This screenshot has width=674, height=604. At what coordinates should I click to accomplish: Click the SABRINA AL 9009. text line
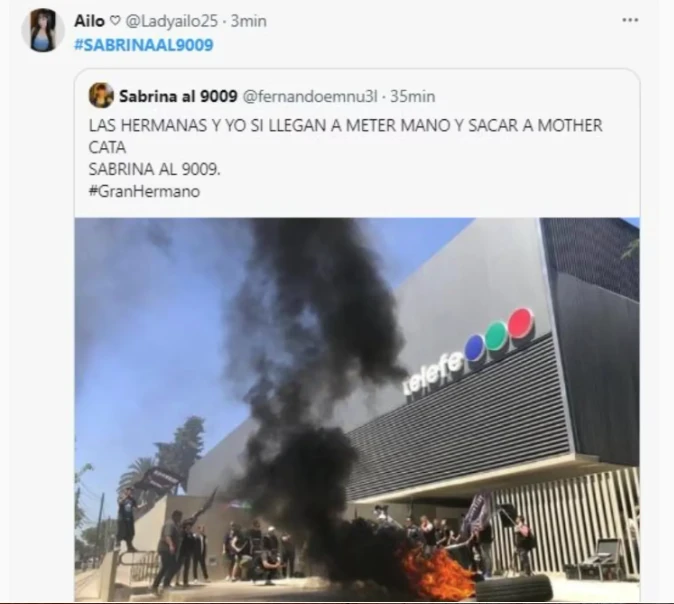click(154, 169)
